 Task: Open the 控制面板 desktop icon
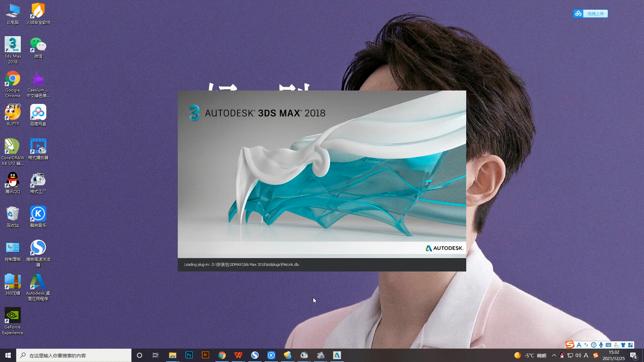click(13, 251)
